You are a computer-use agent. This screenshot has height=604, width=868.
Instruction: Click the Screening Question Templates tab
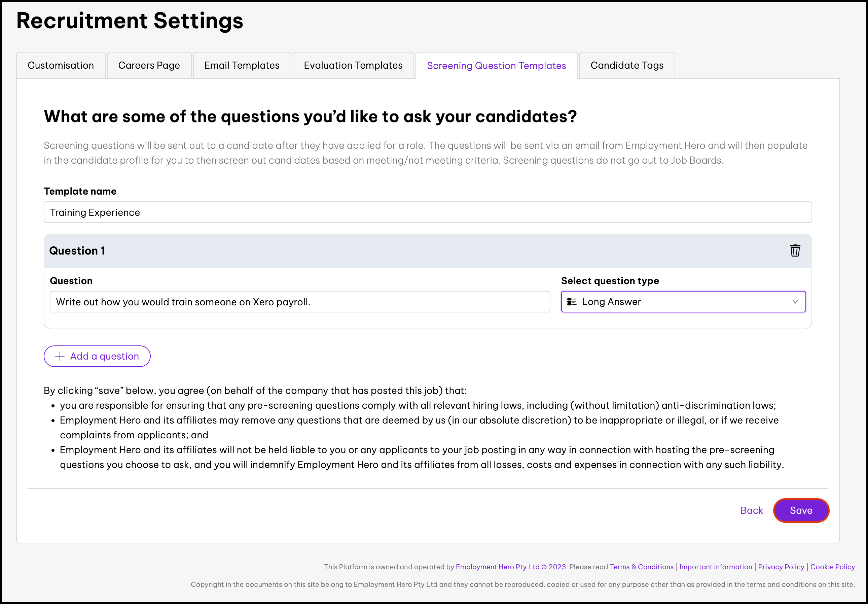tap(496, 66)
